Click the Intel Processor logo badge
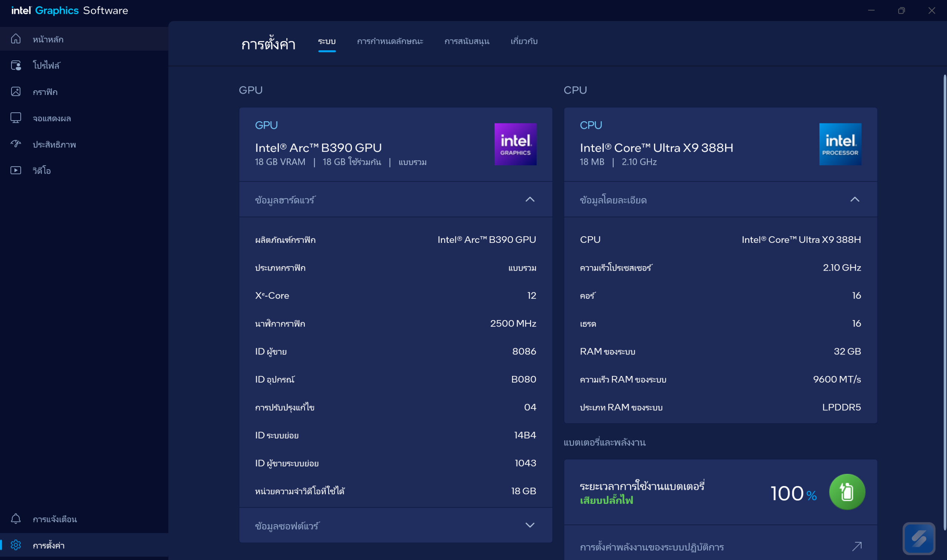 [840, 144]
